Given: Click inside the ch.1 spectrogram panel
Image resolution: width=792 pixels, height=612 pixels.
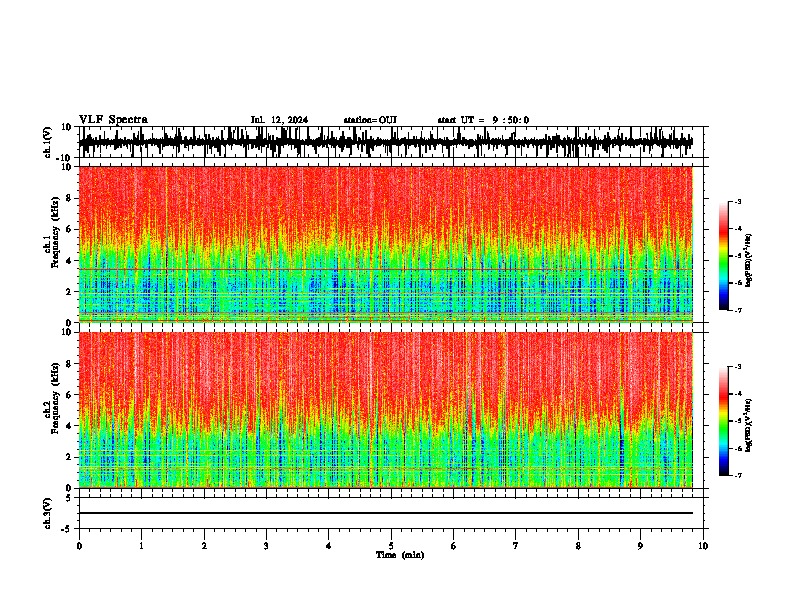Looking at the screenshot, I should click(385, 244).
